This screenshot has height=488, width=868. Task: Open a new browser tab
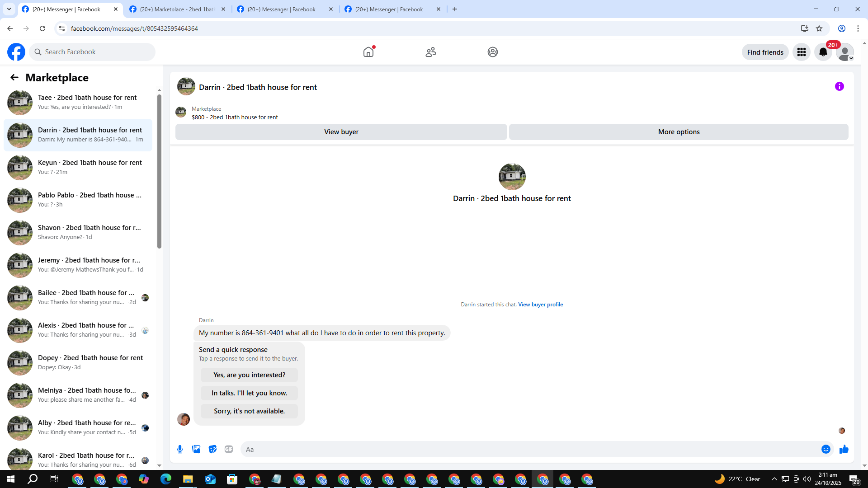tap(455, 9)
